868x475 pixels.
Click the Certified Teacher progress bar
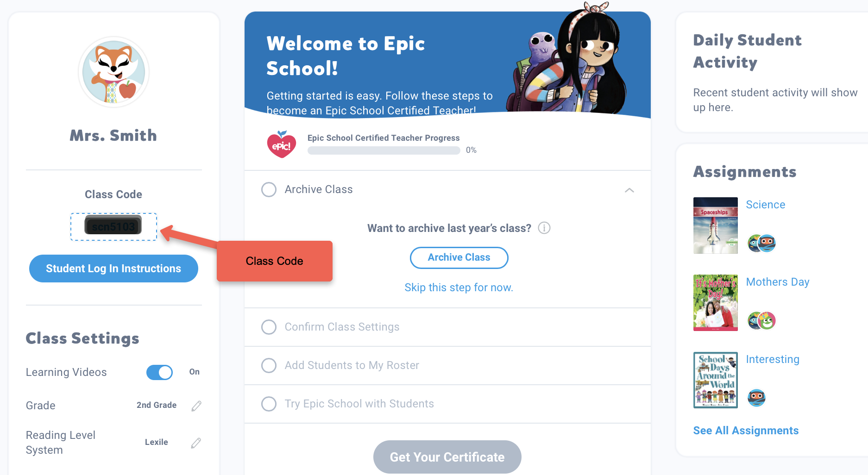pyautogui.click(x=384, y=150)
